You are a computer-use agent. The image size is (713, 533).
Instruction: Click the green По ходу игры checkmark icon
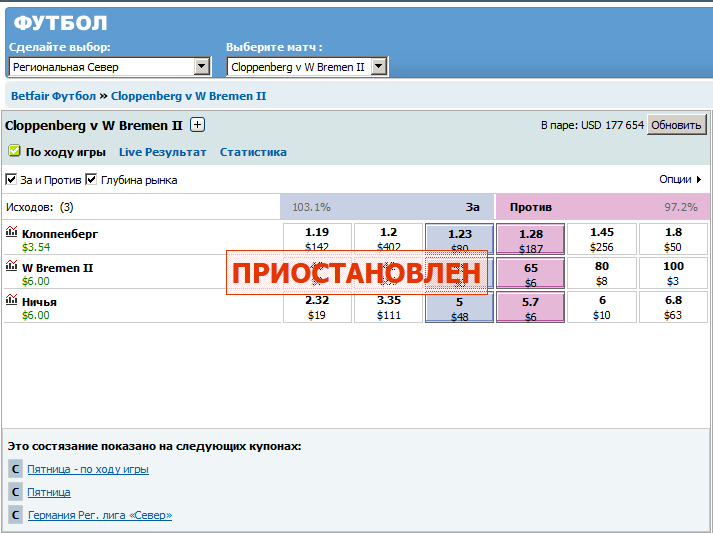tap(14, 152)
